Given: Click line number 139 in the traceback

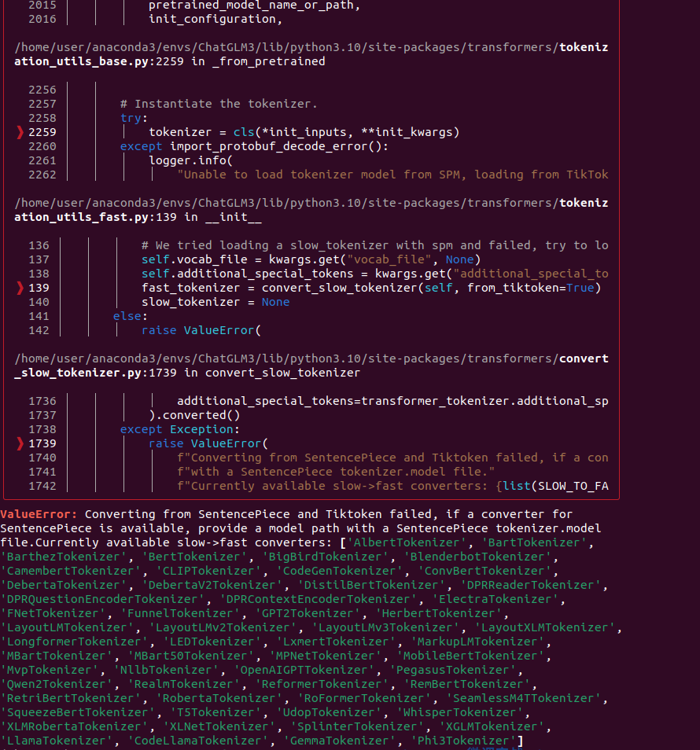Looking at the screenshot, I should tap(39, 288).
